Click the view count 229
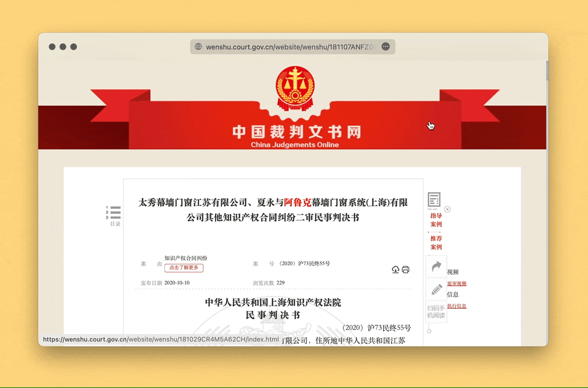 pos(281,283)
